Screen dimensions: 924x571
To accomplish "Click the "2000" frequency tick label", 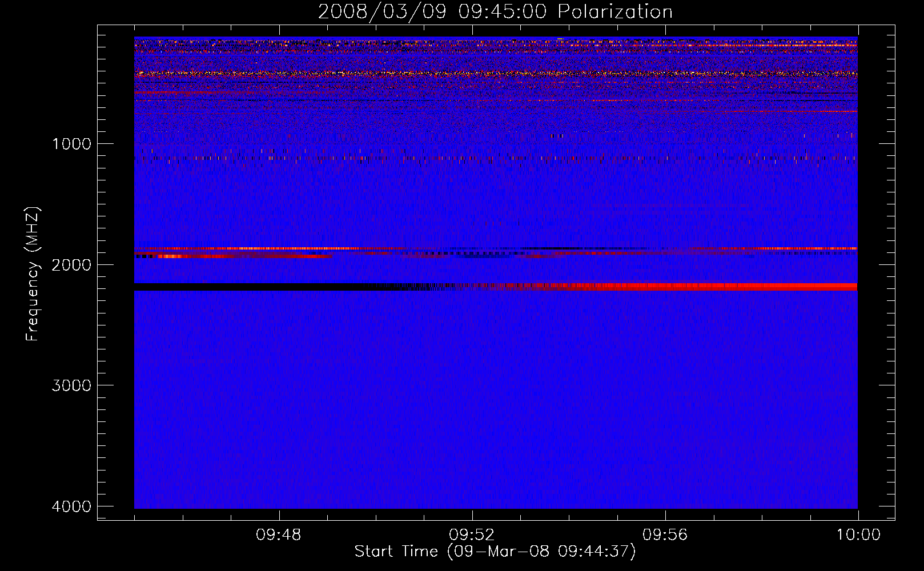I will 71,264.
